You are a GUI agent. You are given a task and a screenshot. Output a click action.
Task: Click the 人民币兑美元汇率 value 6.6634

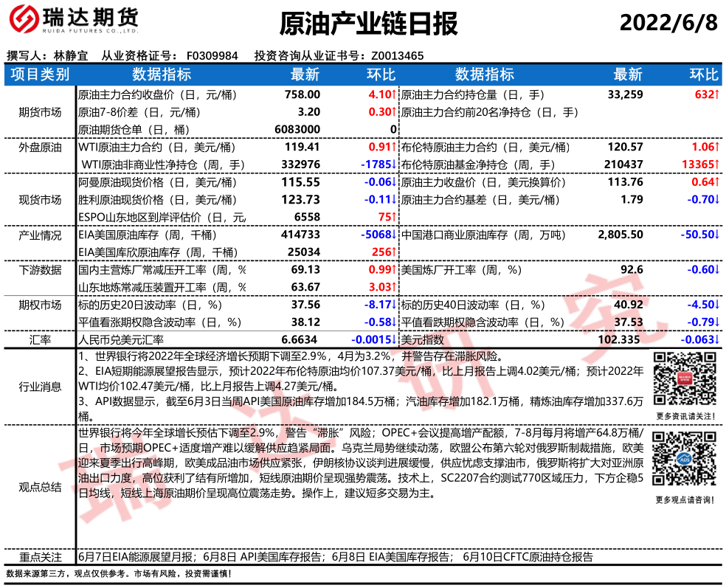point(302,340)
